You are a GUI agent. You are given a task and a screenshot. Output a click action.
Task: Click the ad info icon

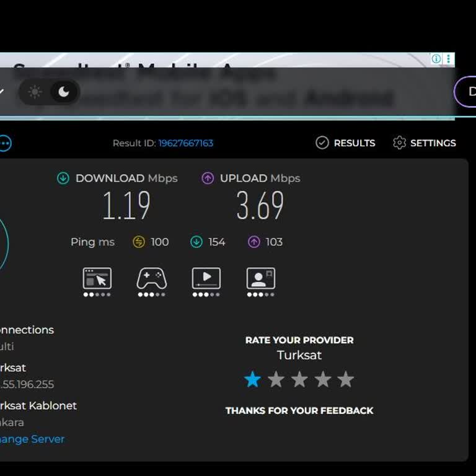pos(436,59)
